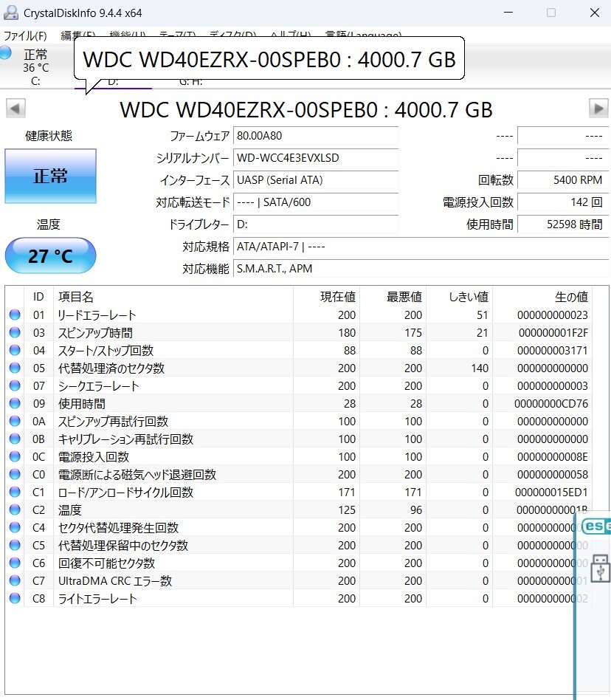Select the G: H: disk tab
611x700 pixels.
point(191,82)
